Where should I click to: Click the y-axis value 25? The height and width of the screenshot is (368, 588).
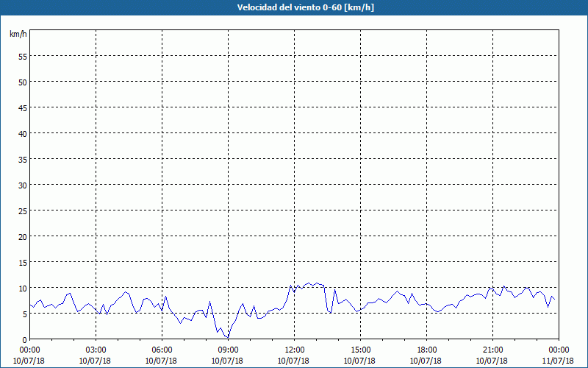coord(23,210)
